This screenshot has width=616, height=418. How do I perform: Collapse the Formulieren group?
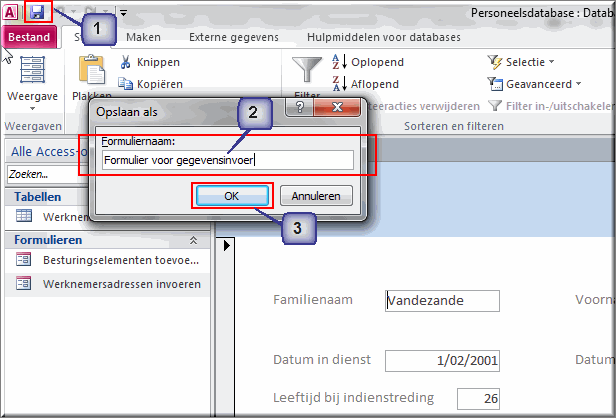click(193, 240)
